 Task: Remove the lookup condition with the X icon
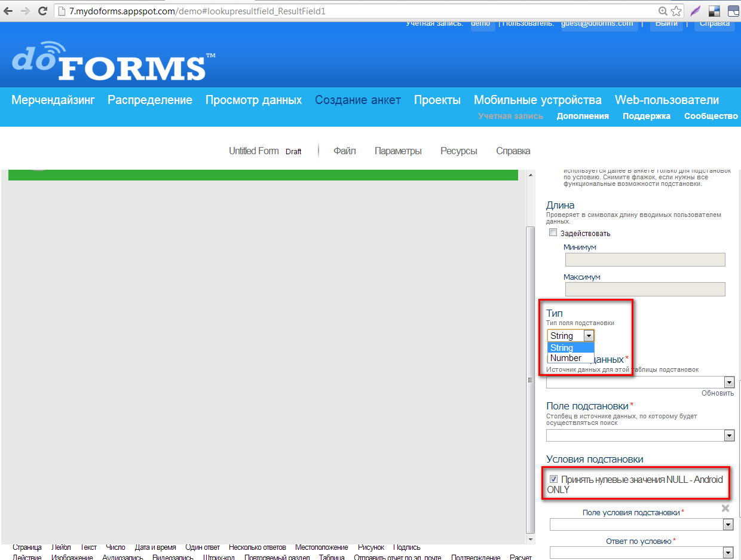click(x=725, y=508)
